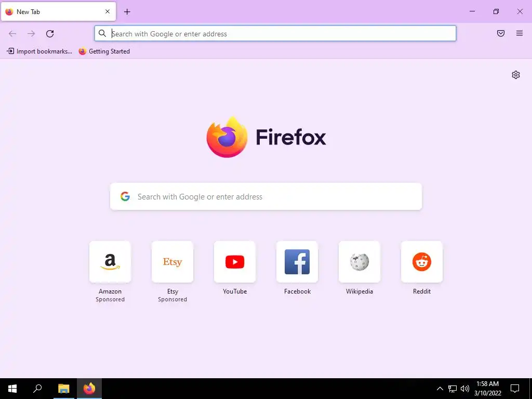
Task: Open new tab personalize gear
Action: 516,75
